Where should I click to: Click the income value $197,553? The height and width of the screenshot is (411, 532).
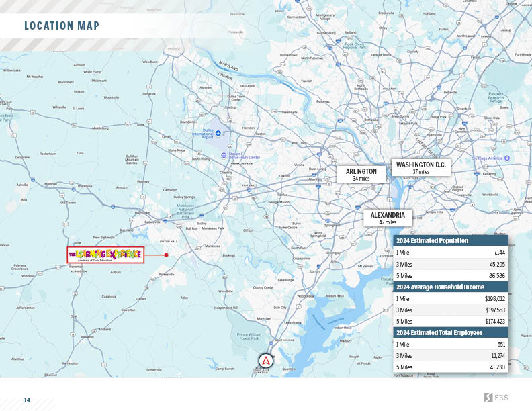[495, 310]
